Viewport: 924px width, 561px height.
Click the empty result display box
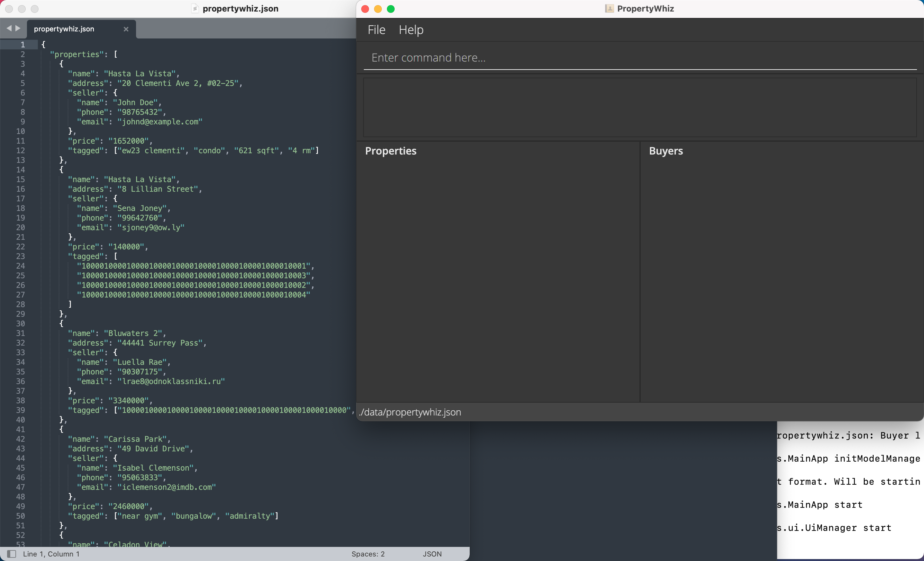tap(639, 108)
